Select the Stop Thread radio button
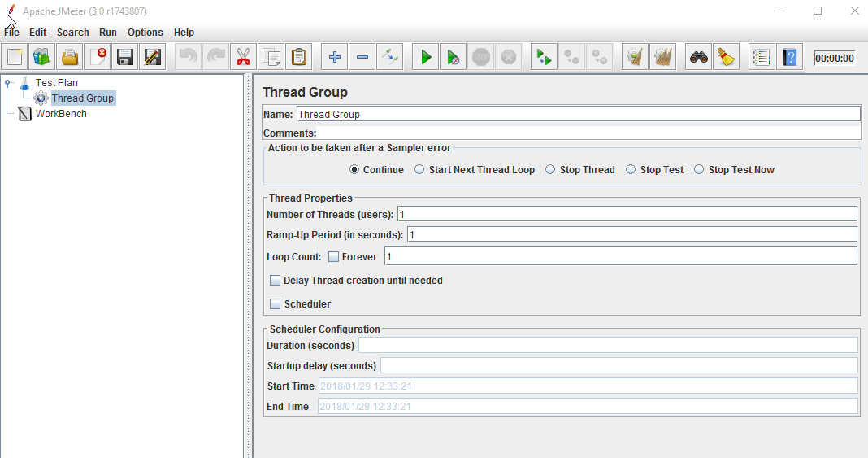868x458 pixels. point(550,169)
